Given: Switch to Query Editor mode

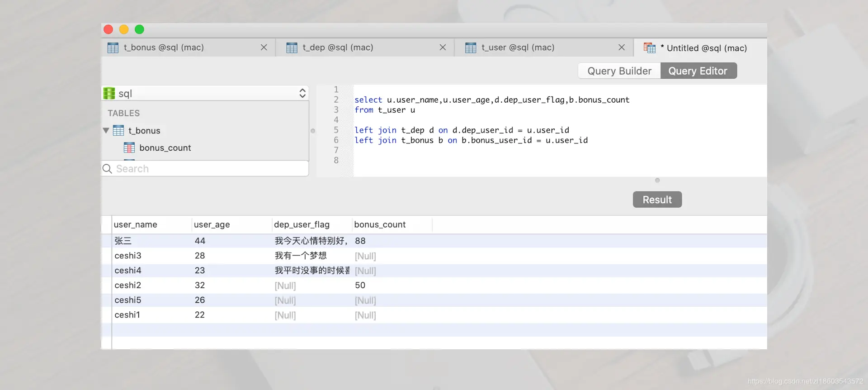Looking at the screenshot, I should pyautogui.click(x=698, y=71).
